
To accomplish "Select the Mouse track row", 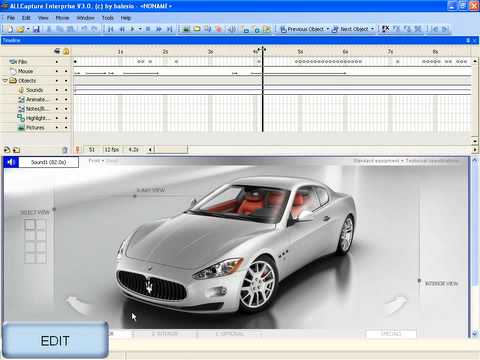I will tap(36, 71).
